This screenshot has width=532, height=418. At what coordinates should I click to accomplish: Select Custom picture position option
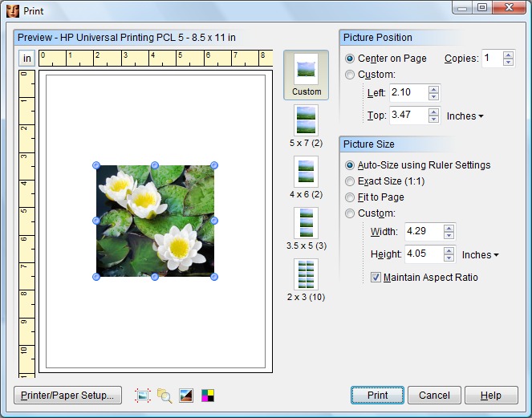click(350, 75)
